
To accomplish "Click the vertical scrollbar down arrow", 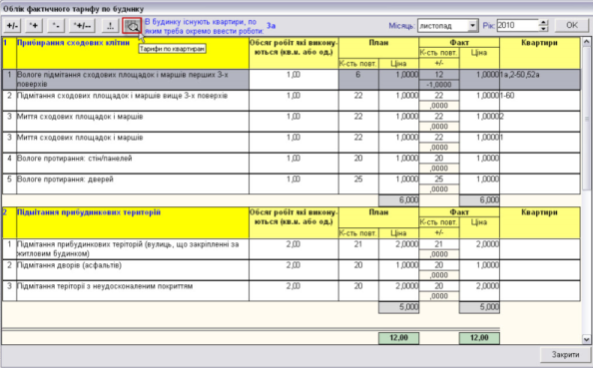I will [586, 339].
